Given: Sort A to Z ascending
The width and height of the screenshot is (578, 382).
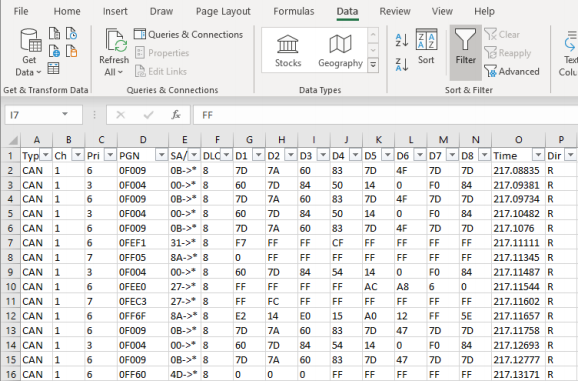Looking at the screenshot, I should tap(402, 40).
